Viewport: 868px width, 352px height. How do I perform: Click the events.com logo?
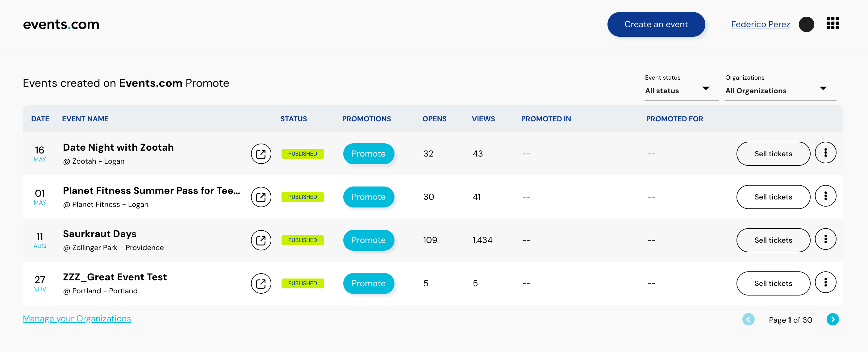61,24
